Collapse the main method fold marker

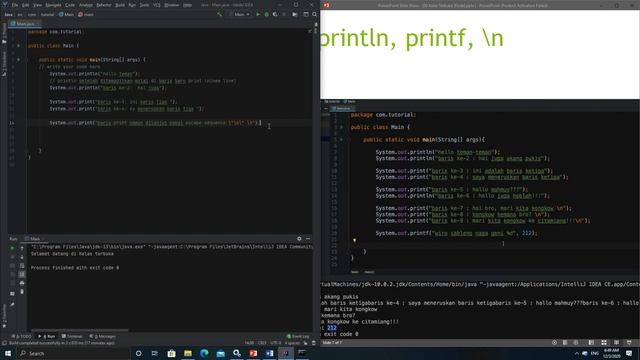(x=27, y=60)
